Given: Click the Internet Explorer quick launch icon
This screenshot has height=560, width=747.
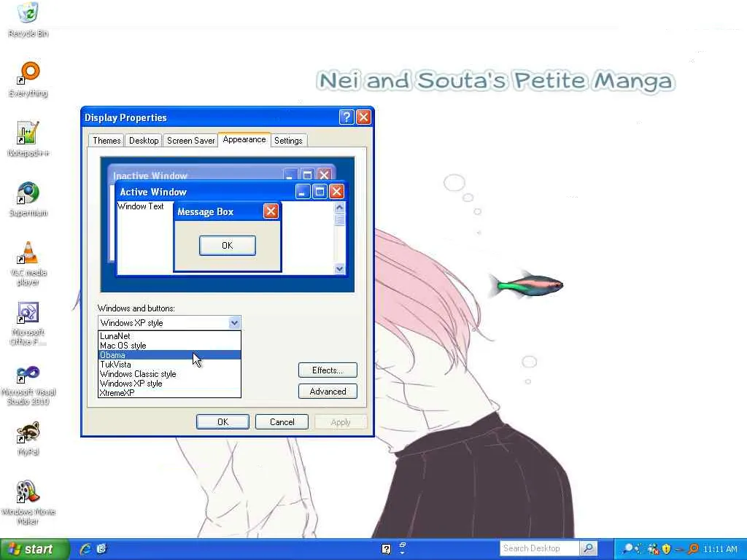Looking at the screenshot, I should pyautogui.click(x=86, y=549).
